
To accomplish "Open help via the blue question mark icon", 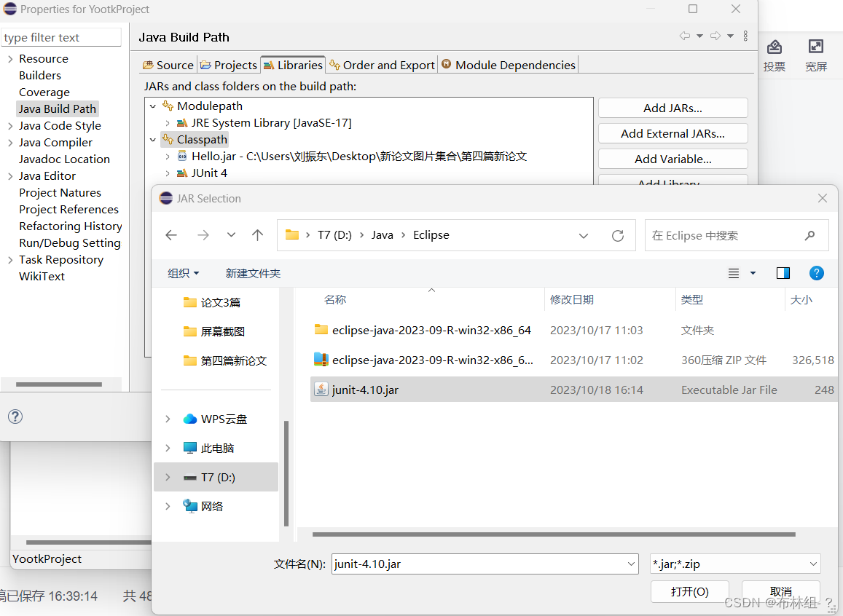I will click(817, 273).
